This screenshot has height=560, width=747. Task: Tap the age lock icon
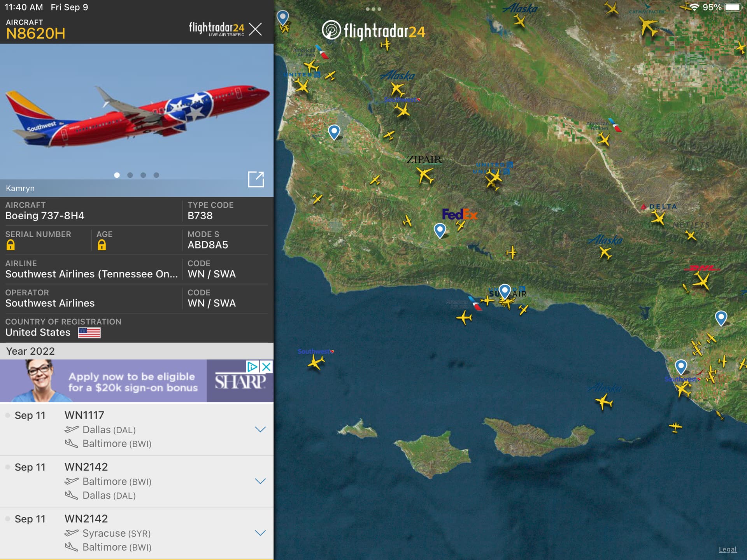pyautogui.click(x=102, y=245)
